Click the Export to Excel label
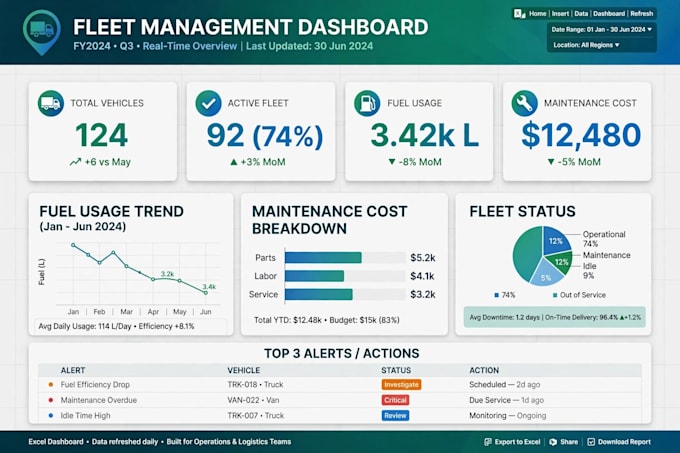 pos(517,442)
